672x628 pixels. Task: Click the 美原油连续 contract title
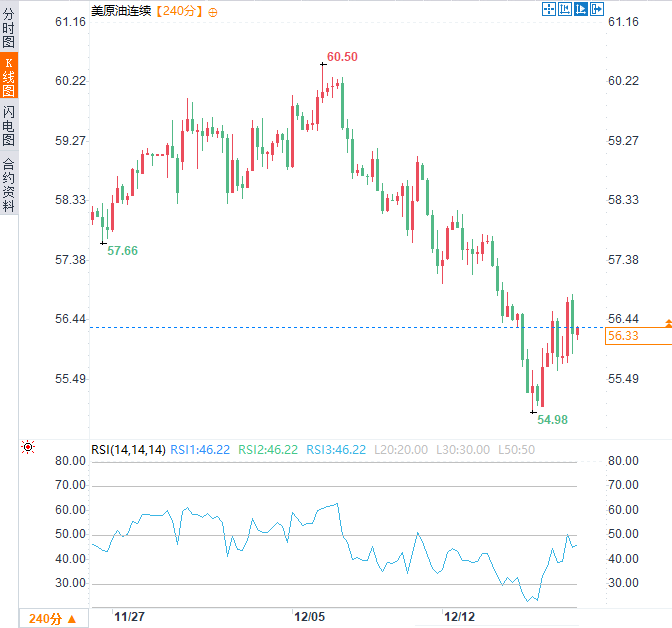[x=121, y=11]
